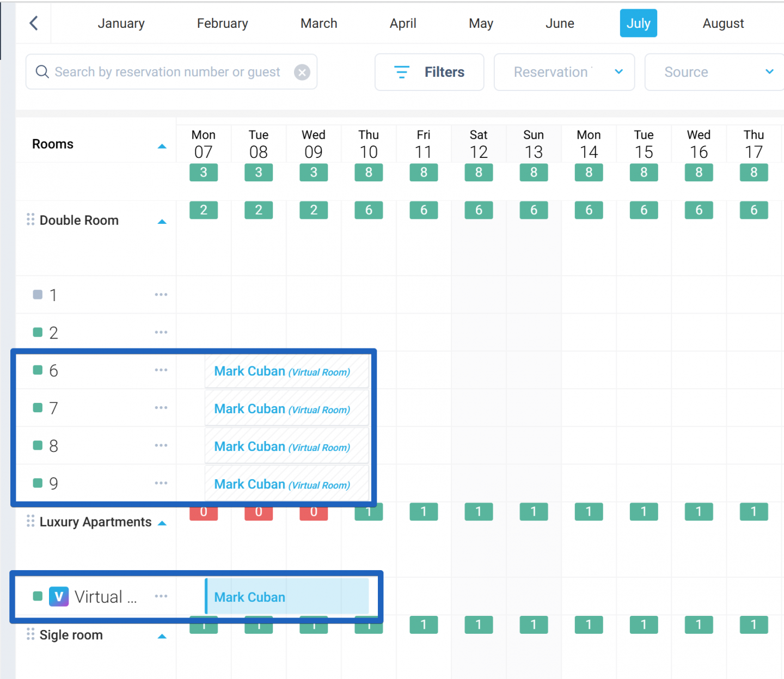Click the green status square of room 7
The image size is (784, 679).
38,407
